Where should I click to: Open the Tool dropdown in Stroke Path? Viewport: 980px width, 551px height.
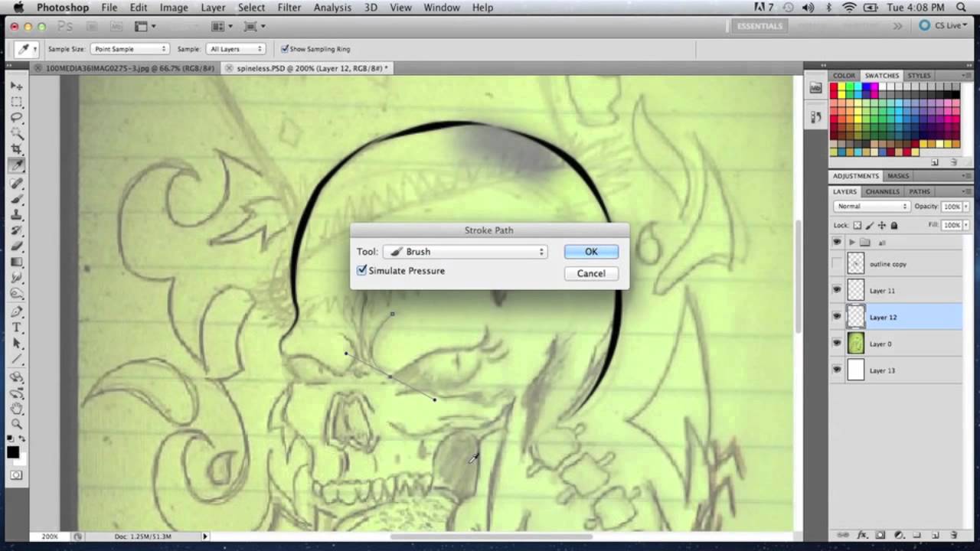(465, 252)
